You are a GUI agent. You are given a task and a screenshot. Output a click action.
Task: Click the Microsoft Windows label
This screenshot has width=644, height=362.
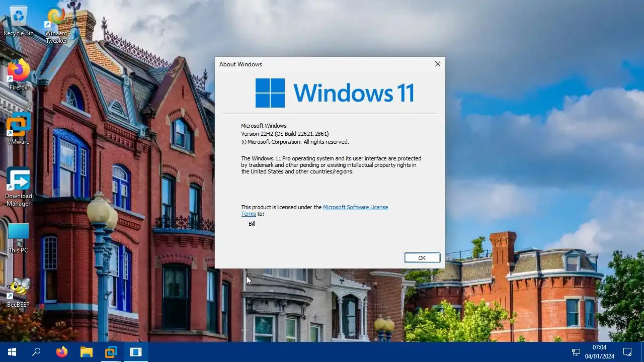tap(264, 126)
